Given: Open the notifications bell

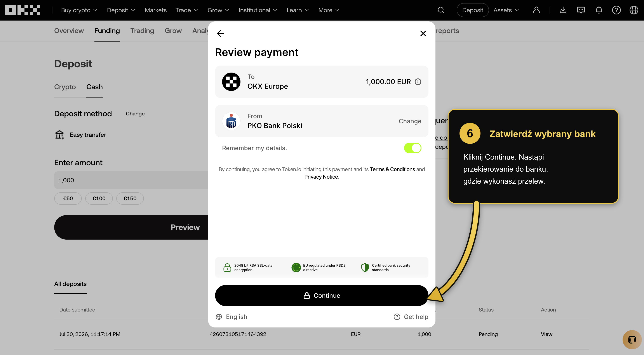Looking at the screenshot, I should pyautogui.click(x=599, y=10).
